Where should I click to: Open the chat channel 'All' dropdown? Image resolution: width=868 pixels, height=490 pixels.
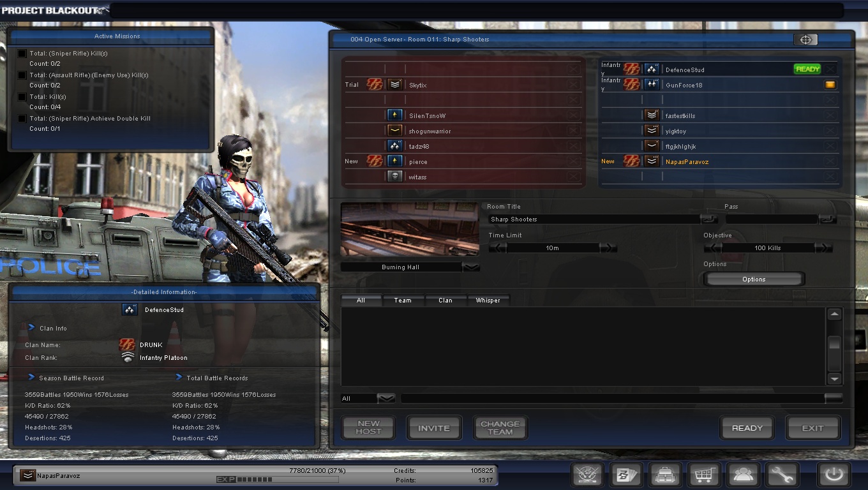[x=385, y=399]
